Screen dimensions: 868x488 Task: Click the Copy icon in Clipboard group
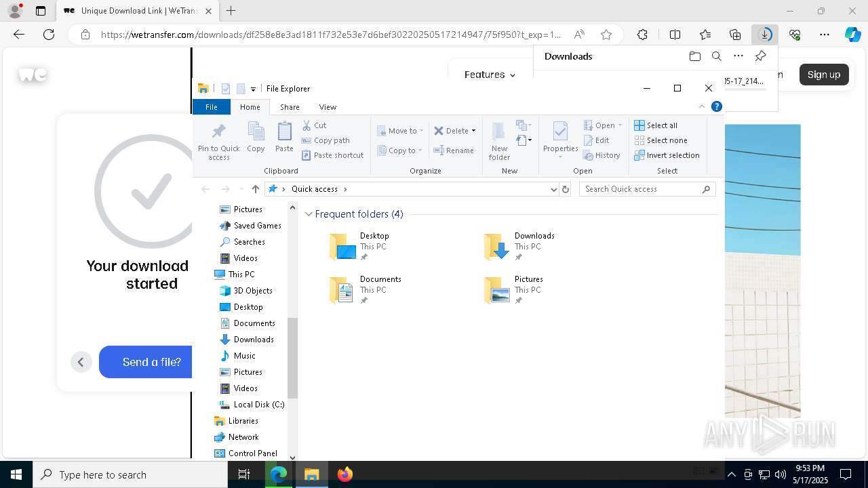tap(256, 137)
